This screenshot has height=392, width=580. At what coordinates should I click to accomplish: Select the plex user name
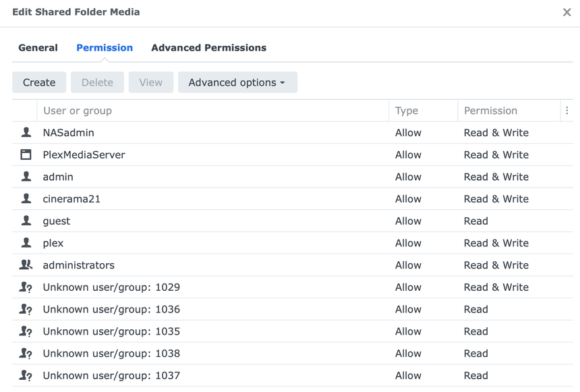coord(53,243)
